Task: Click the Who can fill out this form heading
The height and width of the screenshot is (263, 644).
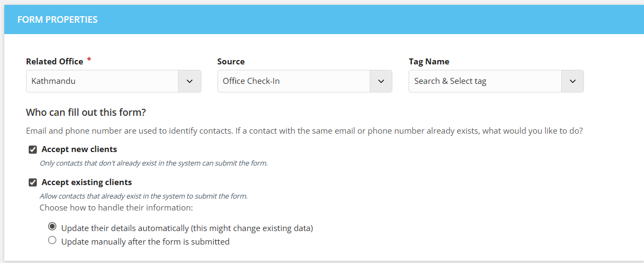Action: point(86,112)
